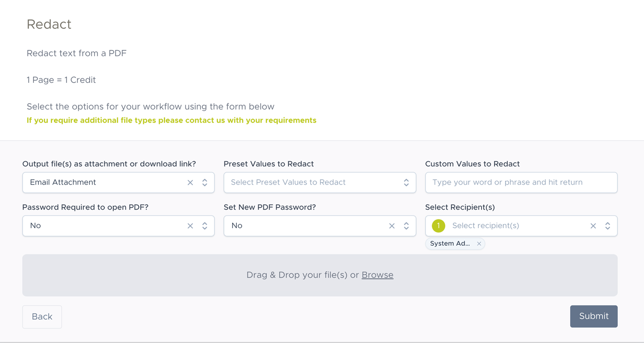The image size is (644, 343).
Task: Clear the Set New PDF Password value
Action: point(392,226)
